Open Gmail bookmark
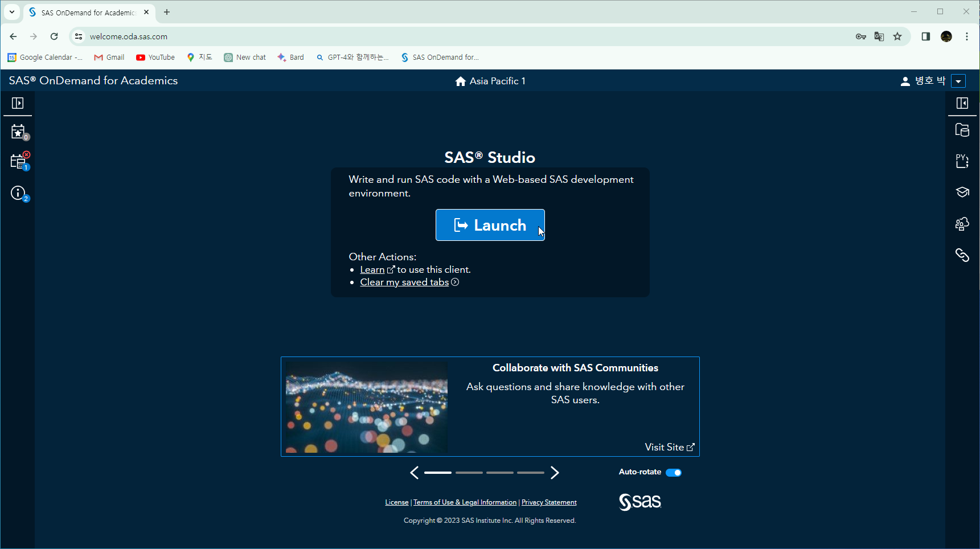 (x=109, y=57)
